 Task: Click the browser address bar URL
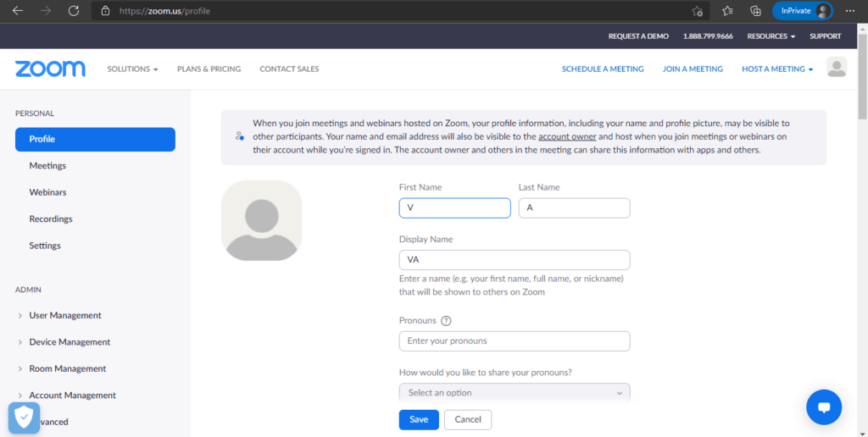click(164, 10)
